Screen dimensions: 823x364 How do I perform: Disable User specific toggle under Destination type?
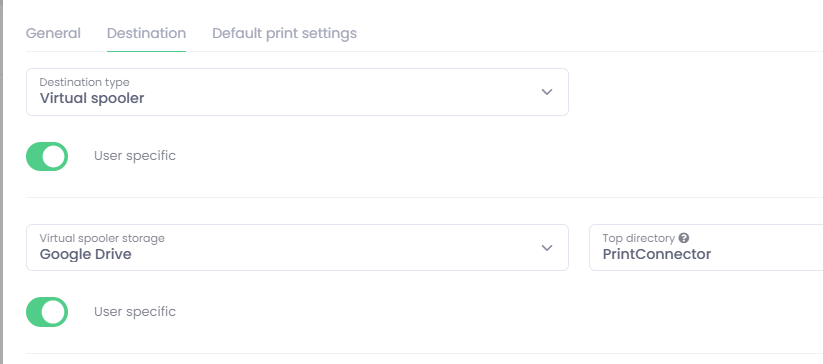47,156
